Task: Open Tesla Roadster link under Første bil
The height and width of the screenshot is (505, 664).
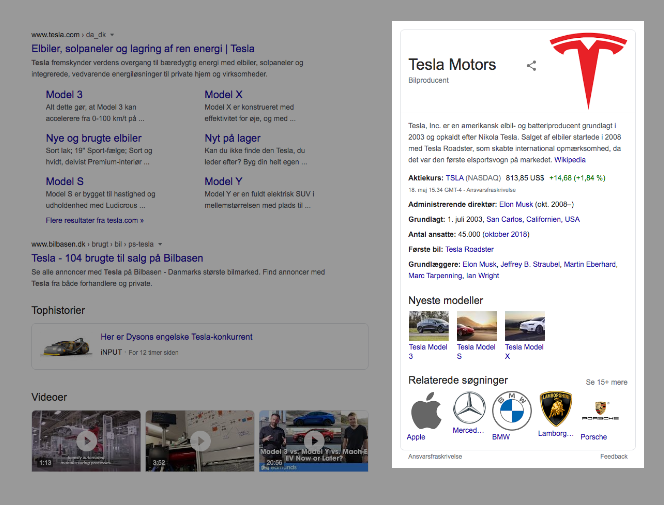Action: click(469, 249)
